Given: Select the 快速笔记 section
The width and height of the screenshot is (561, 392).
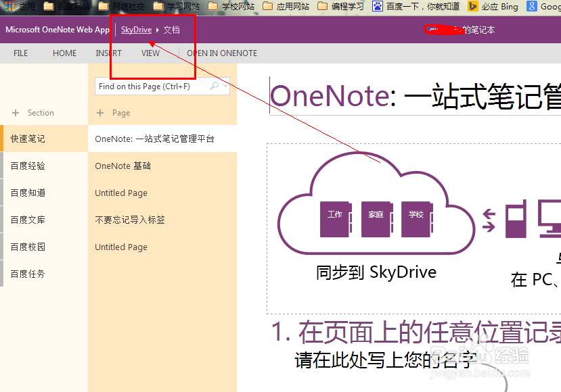Looking at the screenshot, I should (x=44, y=139).
